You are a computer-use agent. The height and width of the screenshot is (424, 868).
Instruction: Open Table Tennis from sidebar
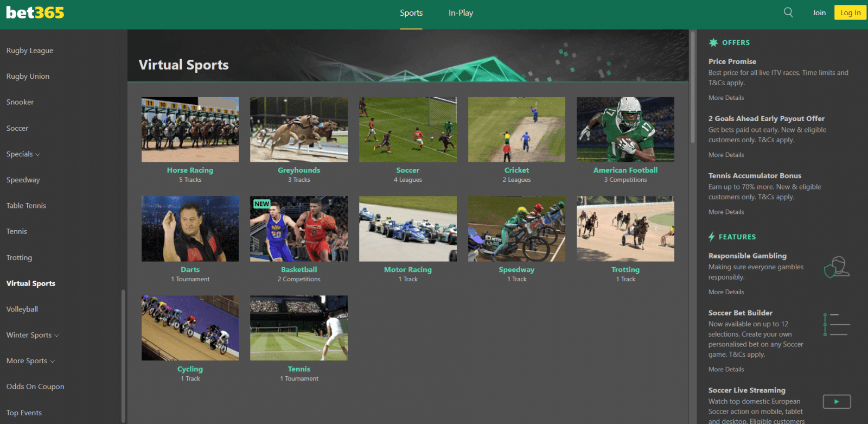26,206
